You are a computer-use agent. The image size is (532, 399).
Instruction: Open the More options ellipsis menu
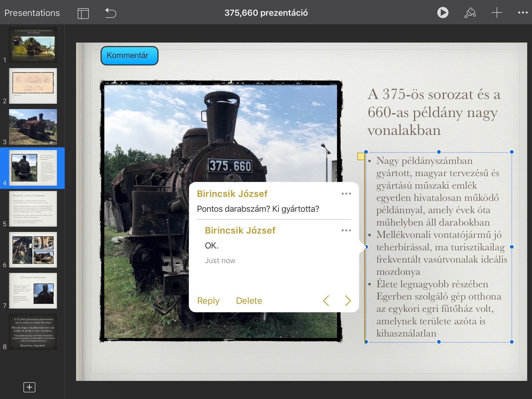coord(523,13)
